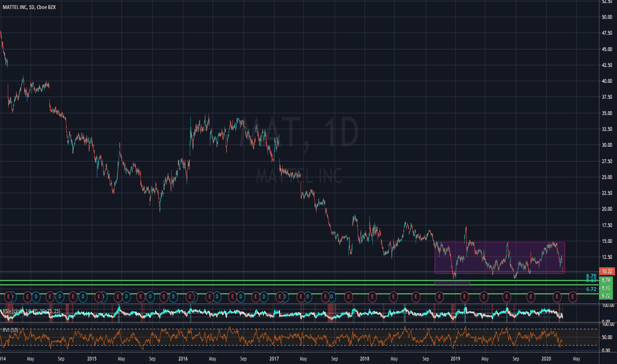The image size is (617, 364).
Task: Open the May 2016 dividend marker
Action: (216, 296)
